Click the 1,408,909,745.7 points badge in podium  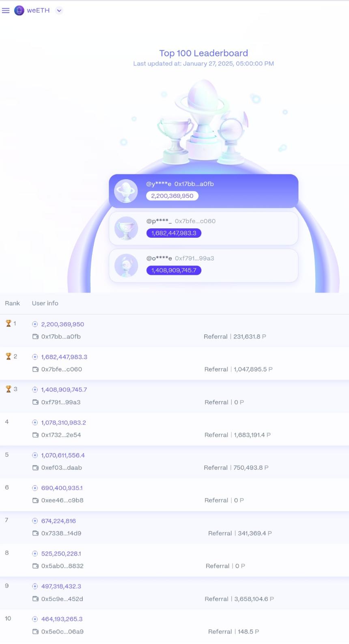pos(174,270)
